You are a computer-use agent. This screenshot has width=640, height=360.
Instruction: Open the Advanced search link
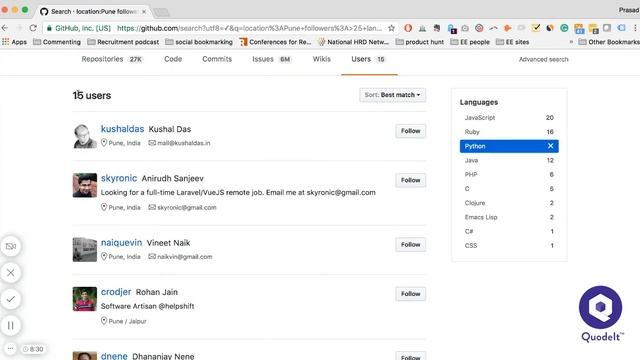point(543,59)
